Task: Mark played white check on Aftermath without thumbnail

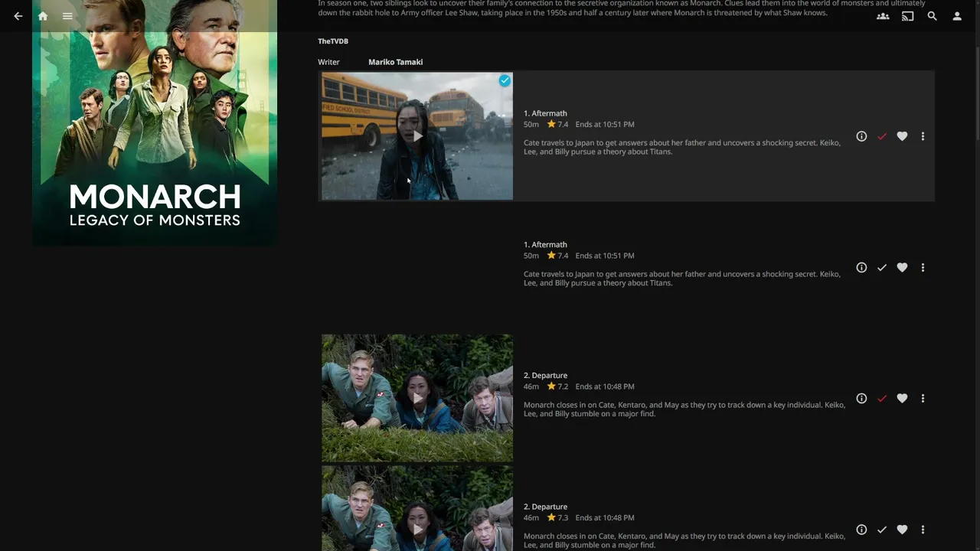Action: pyautogui.click(x=882, y=268)
